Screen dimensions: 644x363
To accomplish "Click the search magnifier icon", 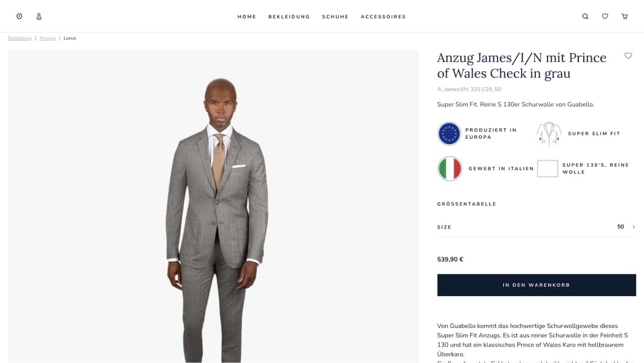I will point(585,17).
